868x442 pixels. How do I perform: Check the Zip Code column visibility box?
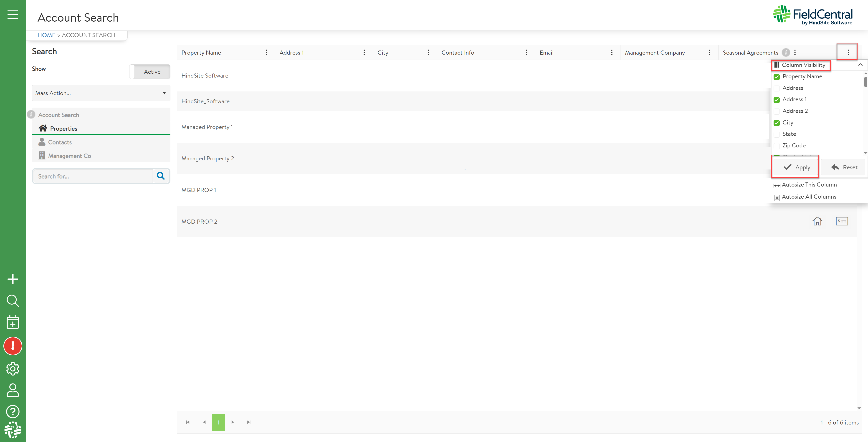(777, 146)
